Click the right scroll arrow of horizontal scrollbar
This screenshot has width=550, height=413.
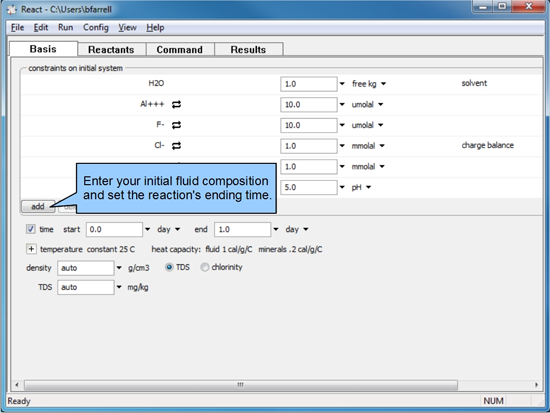pyautogui.click(x=536, y=385)
